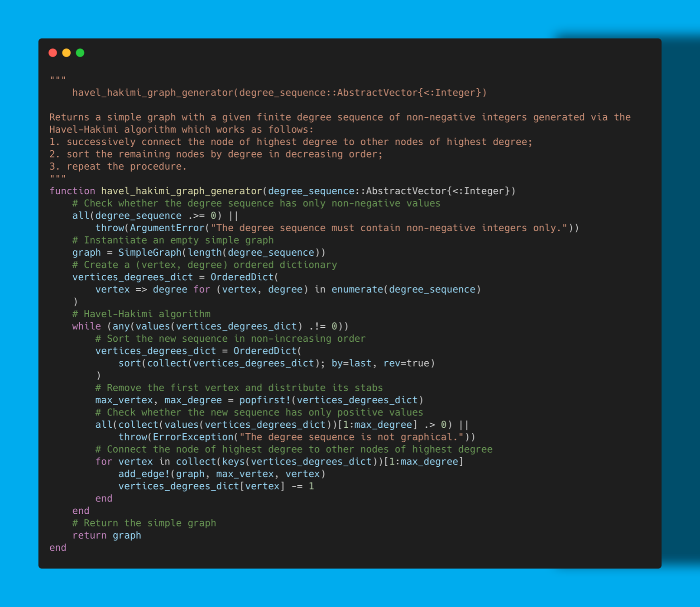This screenshot has width=700, height=607.
Task: Click the 'throw(ArgumentError(' line
Action: click(337, 228)
